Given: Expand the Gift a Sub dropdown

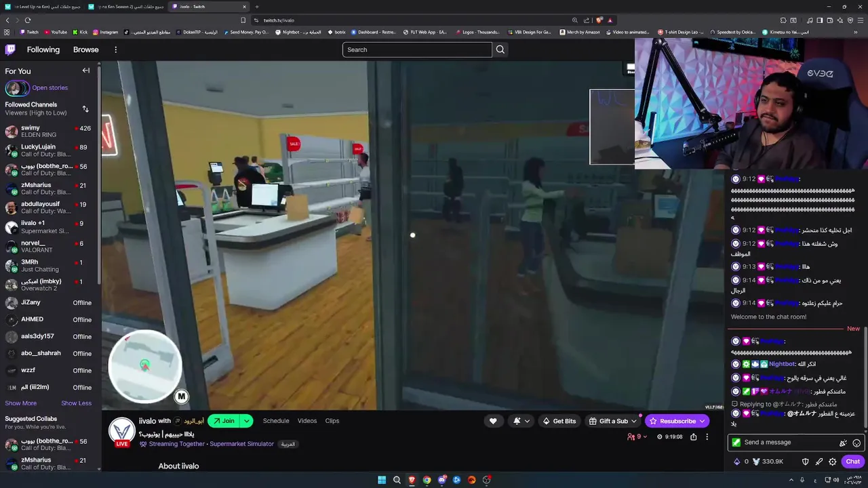Looking at the screenshot, I should coord(634,421).
